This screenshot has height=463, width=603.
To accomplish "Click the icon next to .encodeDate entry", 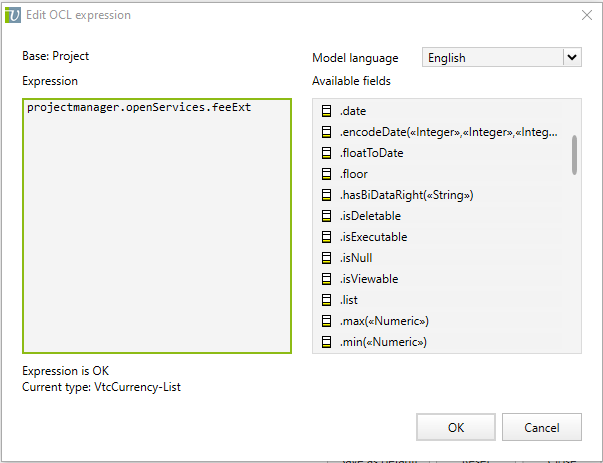I will (326, 132).
